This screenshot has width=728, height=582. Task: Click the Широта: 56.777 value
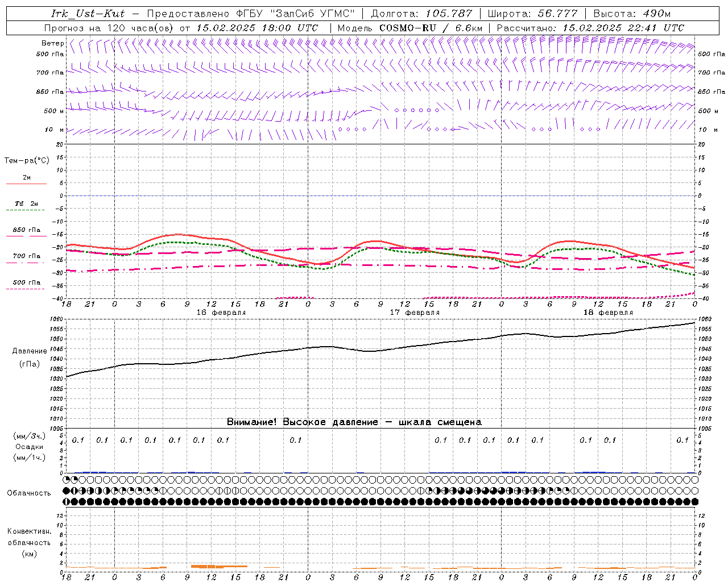pos(532,14)
